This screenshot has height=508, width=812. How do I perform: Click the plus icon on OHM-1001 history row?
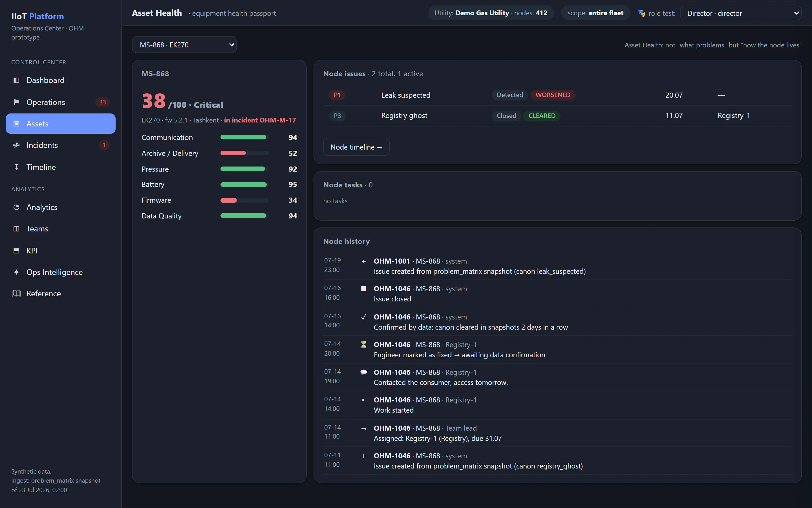click(x=363, y=261)
